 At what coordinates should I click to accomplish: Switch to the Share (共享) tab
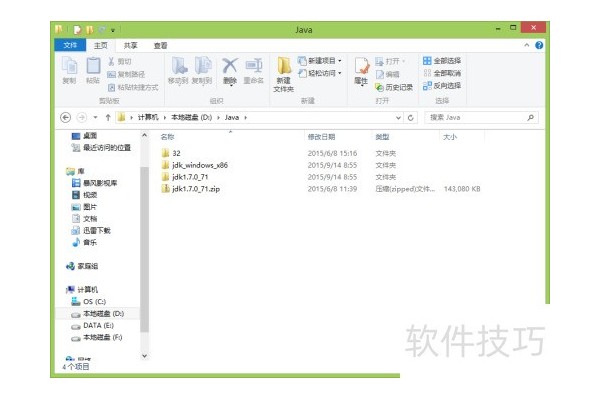(130, 46)
